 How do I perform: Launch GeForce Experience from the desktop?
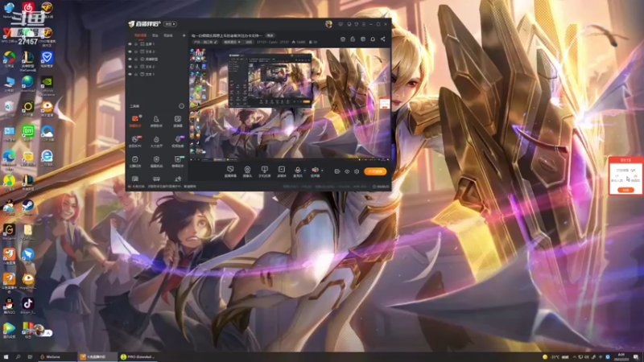[x=47, y=85]
